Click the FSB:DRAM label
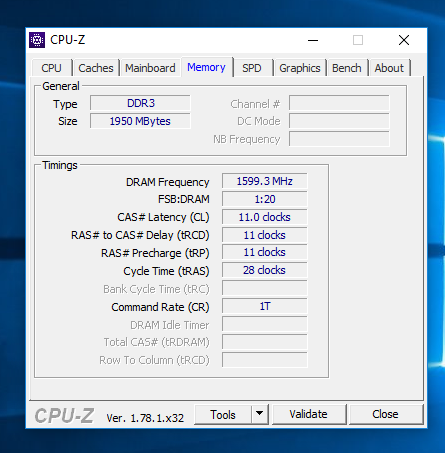This screenshot has height=453, width=445. click(184, 199)
